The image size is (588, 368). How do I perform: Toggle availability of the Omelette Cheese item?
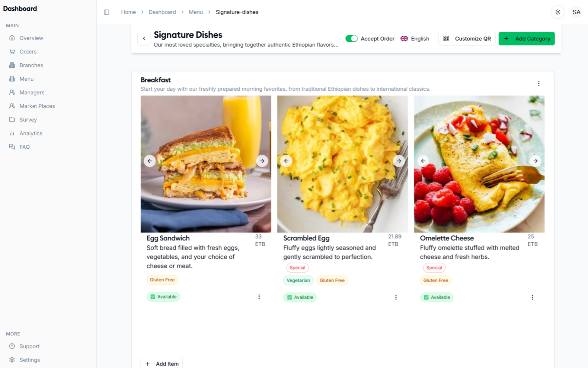click(x=436, y=297)
